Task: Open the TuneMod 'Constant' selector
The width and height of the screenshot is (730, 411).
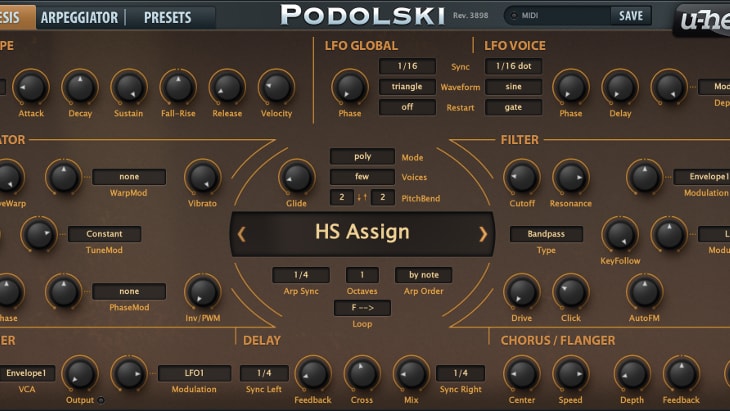Action: pos(104,234)
